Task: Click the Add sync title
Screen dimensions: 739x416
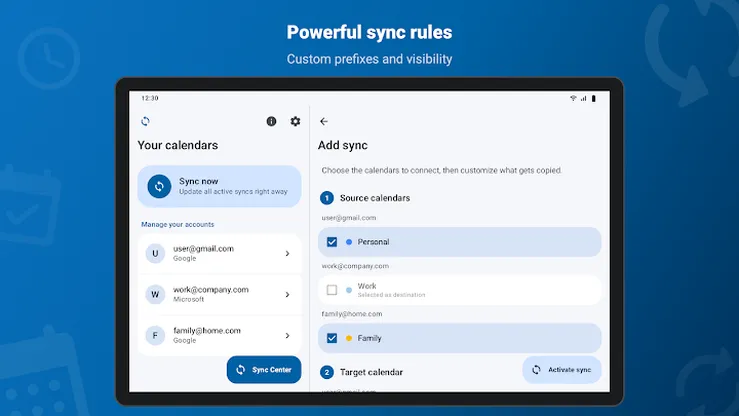Action: point(343,145)
